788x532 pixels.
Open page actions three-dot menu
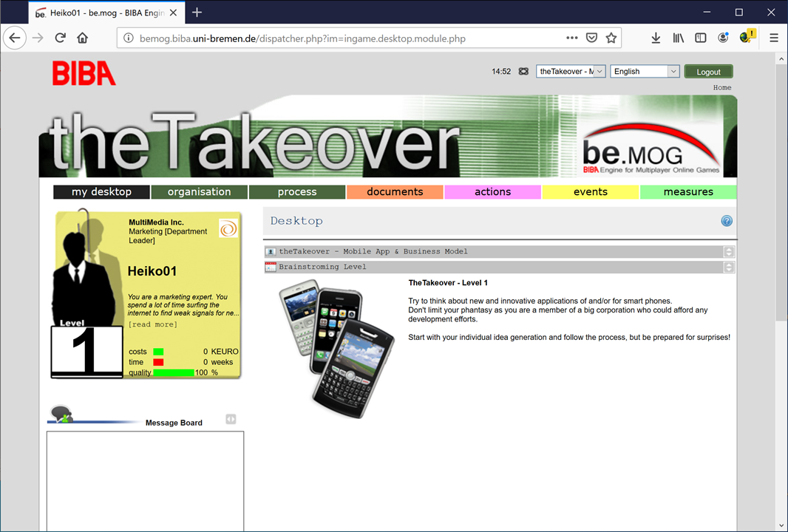(x=572, y=38)
